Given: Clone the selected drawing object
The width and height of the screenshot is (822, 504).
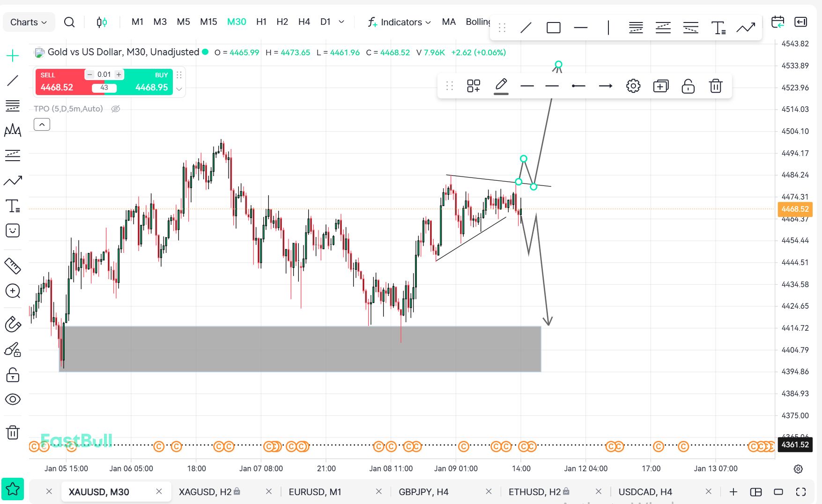Looking at the screenshot, I should pyautogui.click(x=660, y=86).
